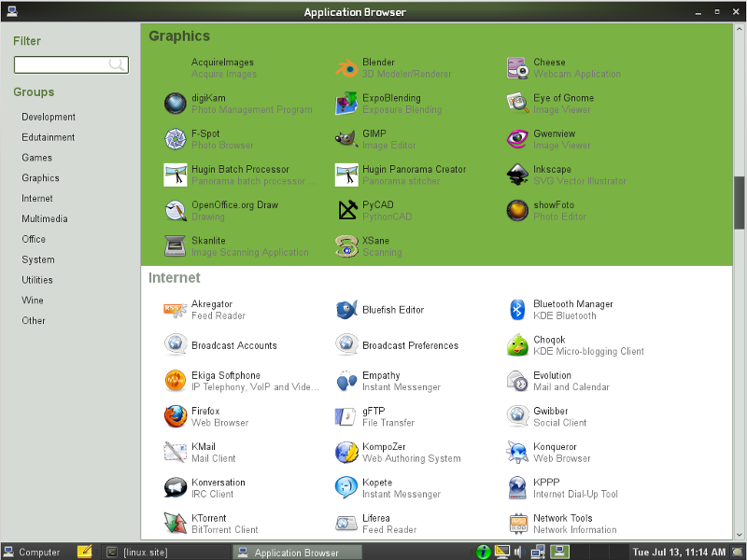
Task: Jump to the Multimedia group
Action: 45,219
